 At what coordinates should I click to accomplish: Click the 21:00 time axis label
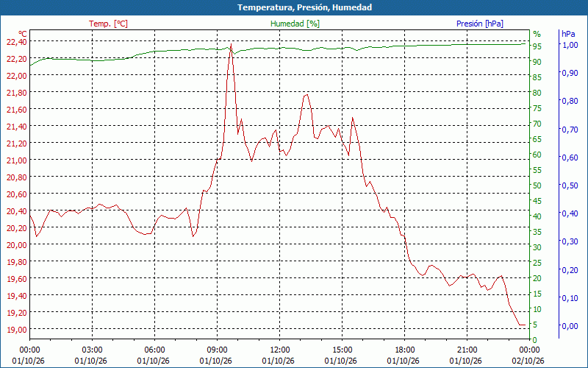[467, 350]
